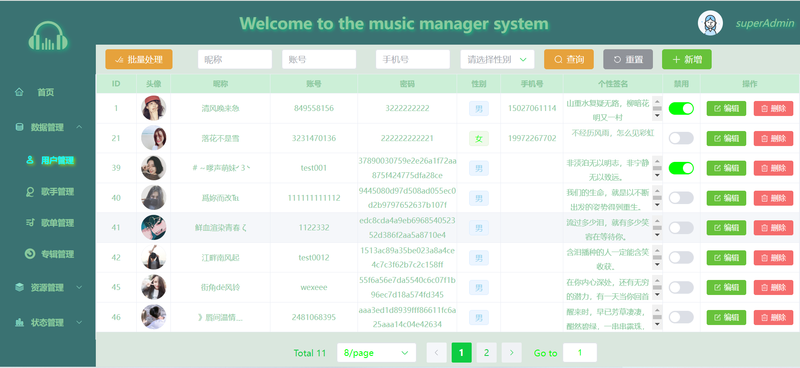Click the 女 gender tag for 落花不是雪
The image size is (800, 368).
click(479, 138)
